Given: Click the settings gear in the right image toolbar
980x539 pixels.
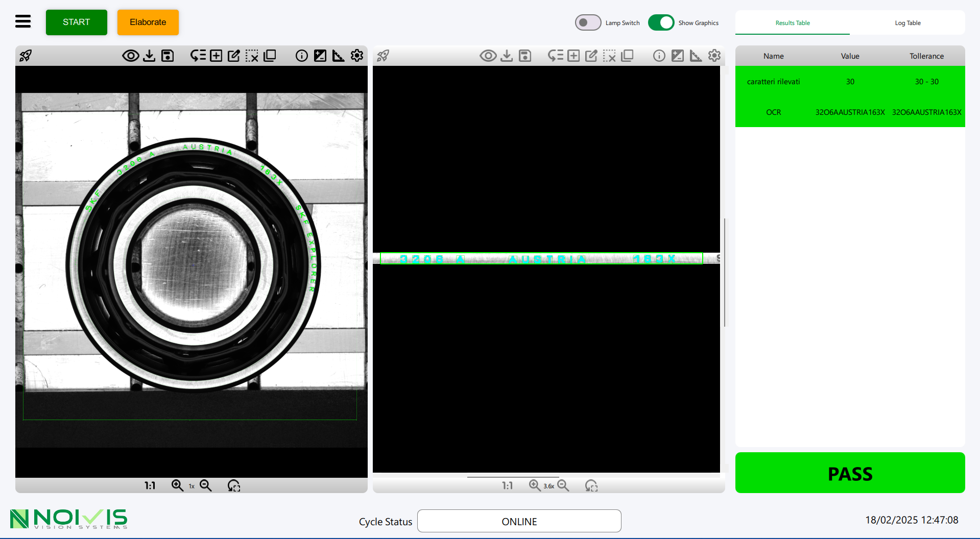Looking at the screenshot, I should tap(714, 56).
